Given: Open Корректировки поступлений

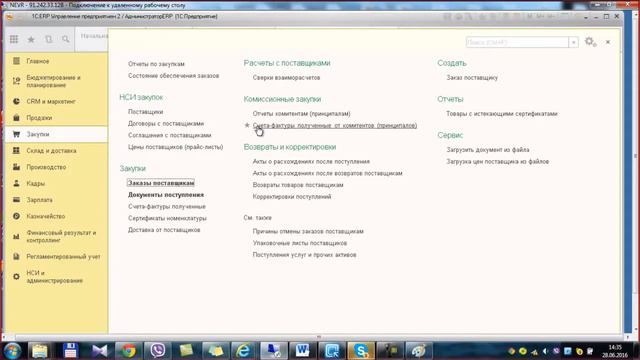Looking at the screenshot, I should [x=292, y=197].
